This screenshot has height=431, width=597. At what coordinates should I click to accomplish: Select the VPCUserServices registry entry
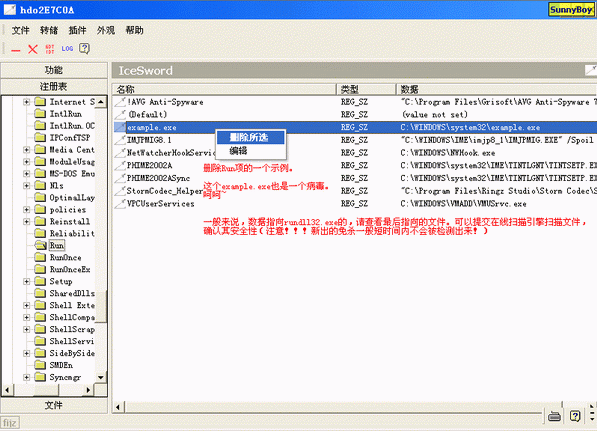(160, 204)
